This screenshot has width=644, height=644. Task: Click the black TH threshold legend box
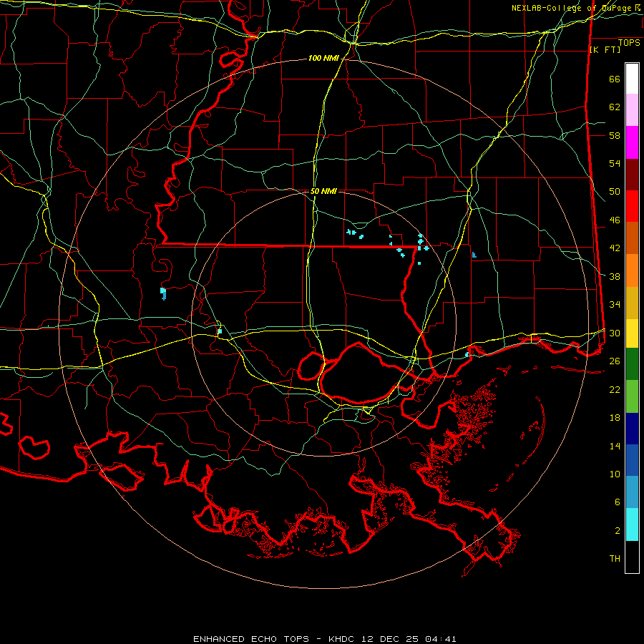(632, 557)
